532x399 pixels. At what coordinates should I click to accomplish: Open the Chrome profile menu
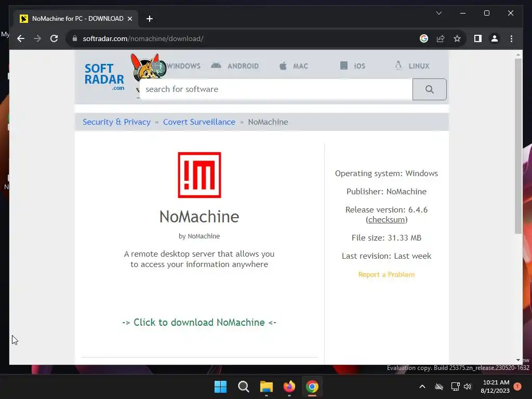(495, 38)
